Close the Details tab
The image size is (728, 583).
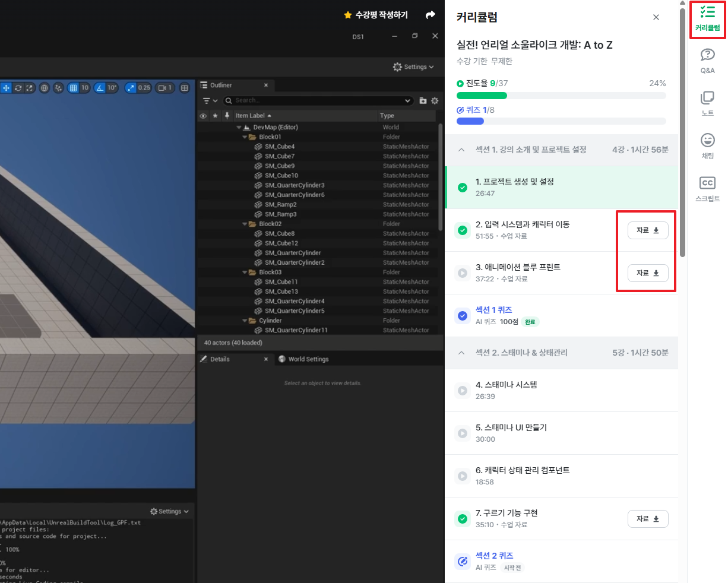[266, 359]
